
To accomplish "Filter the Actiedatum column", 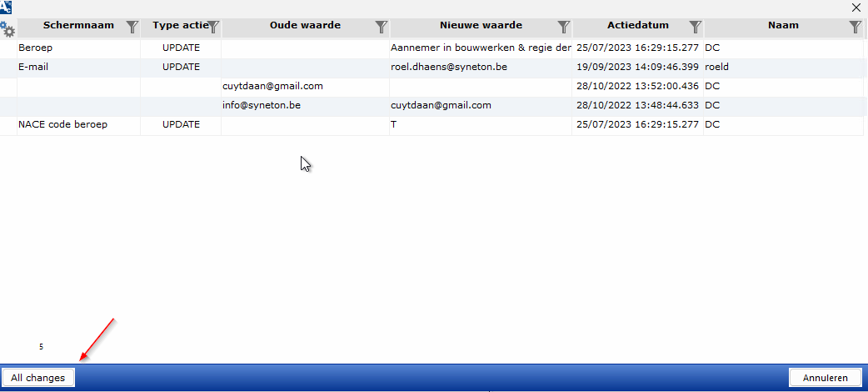I will (x=695, y=28).
